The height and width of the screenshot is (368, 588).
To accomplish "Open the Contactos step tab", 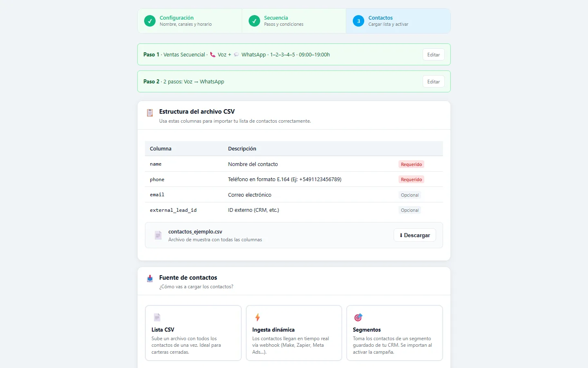I will (398, 21).
